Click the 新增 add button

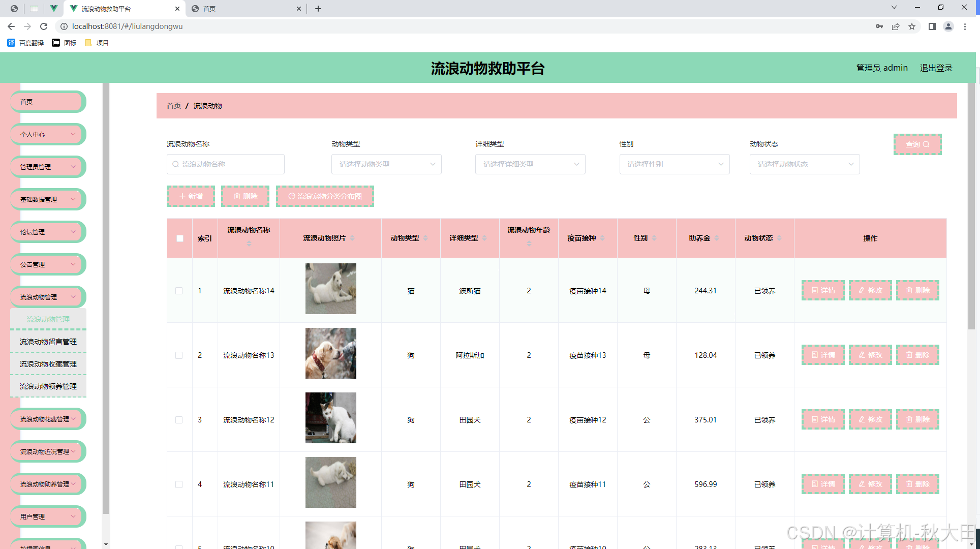[x=191, y=196]
